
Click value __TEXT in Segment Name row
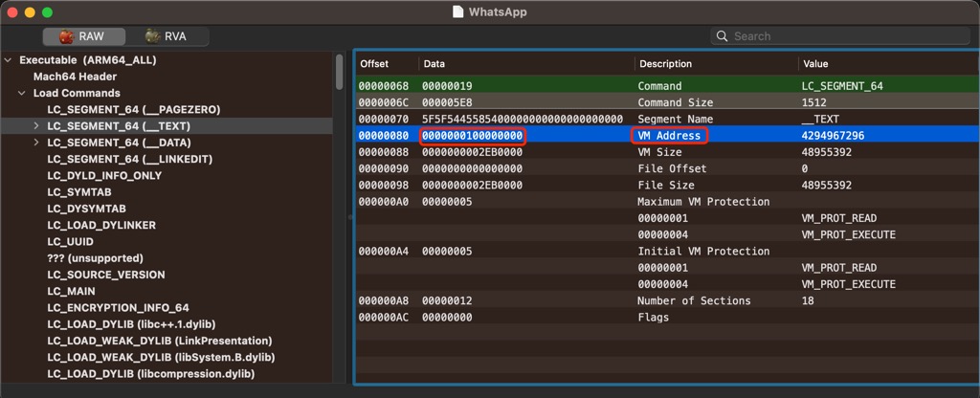click(x=820, y=120)
